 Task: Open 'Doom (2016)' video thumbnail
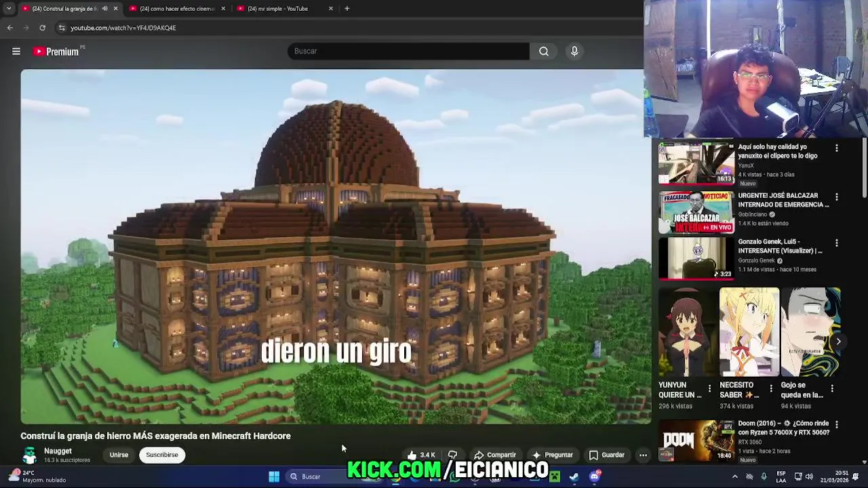pos(696,441)
